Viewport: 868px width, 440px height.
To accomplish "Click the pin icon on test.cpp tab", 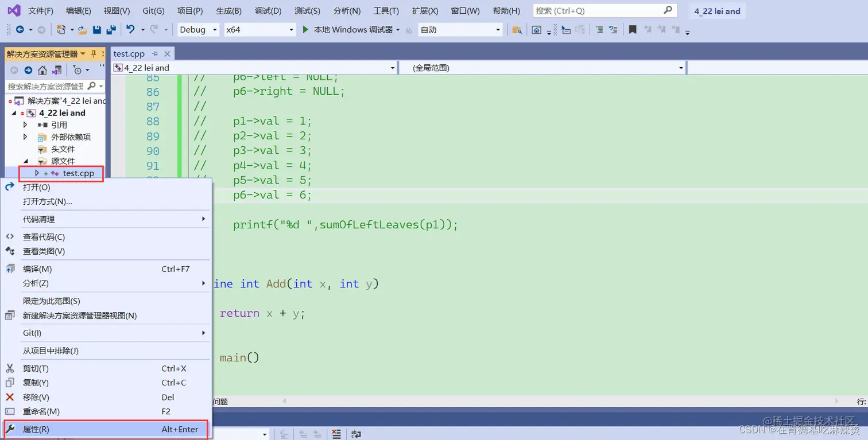I will pos(154,54).
